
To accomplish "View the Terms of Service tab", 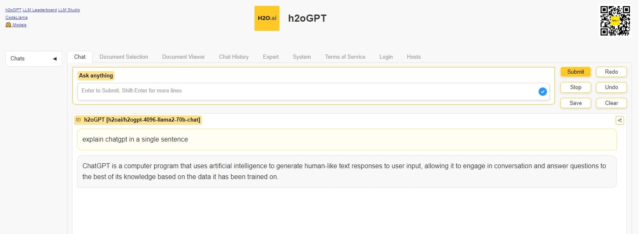I will coord(345,57).
